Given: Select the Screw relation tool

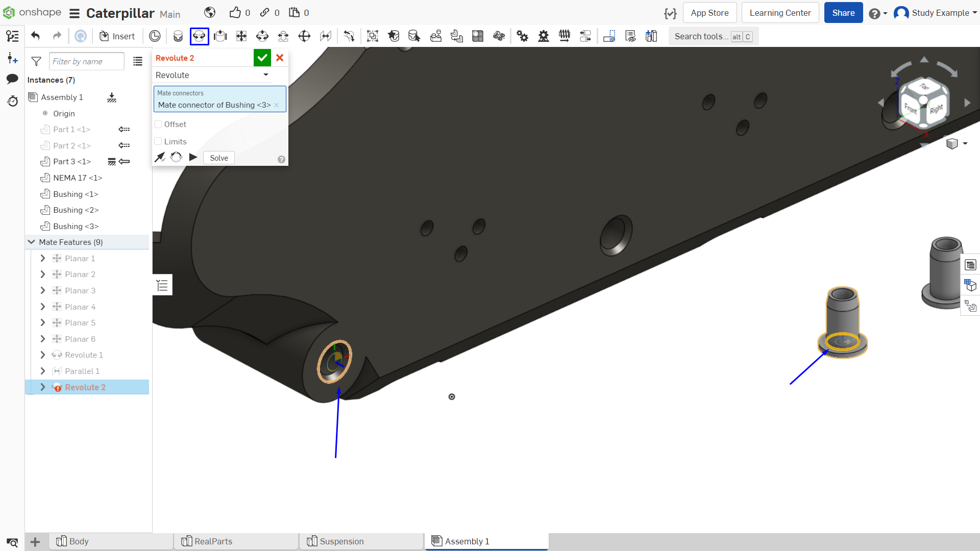Looking at the screenshot, I should 565,36.
